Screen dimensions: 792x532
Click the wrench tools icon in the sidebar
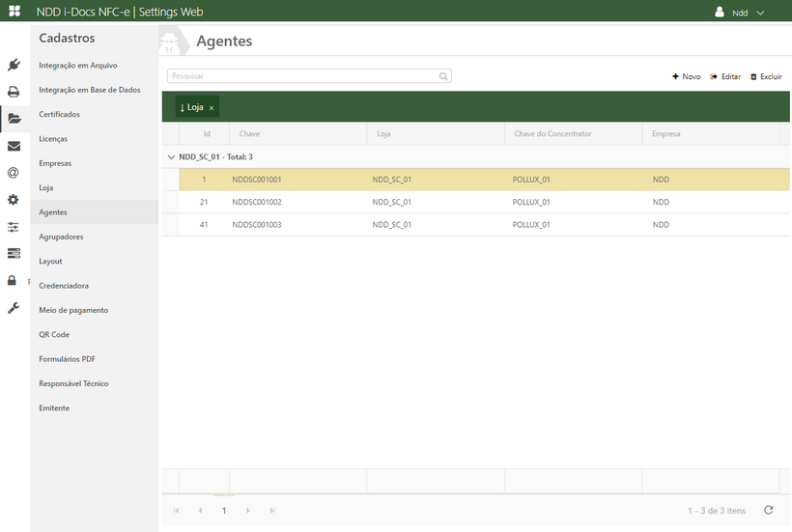click(14, 308)
